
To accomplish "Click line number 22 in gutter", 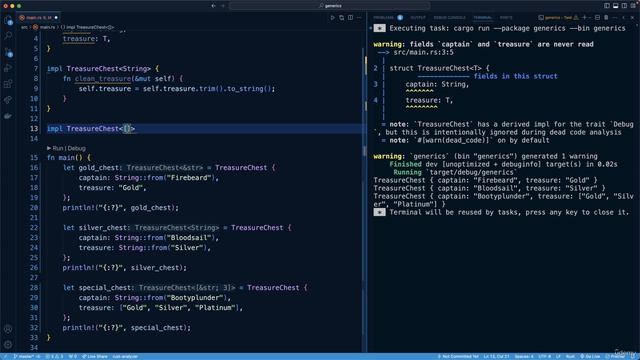I will (x=34, y=228).
